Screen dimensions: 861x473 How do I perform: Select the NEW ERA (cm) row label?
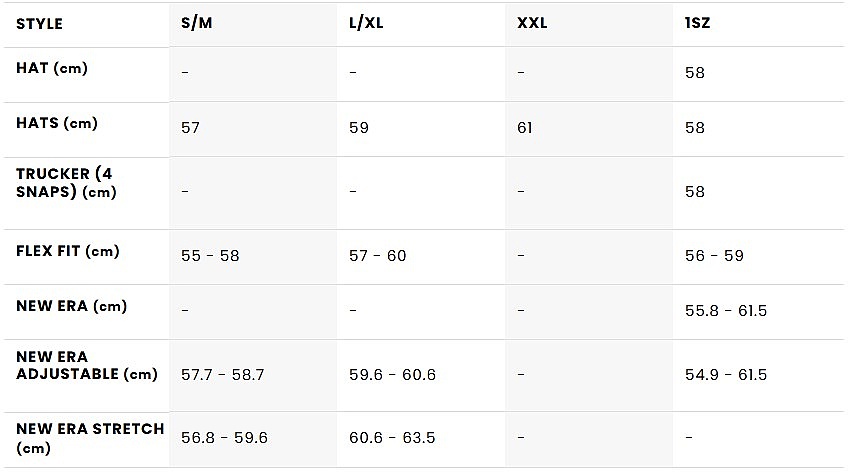tap(72, 306)
